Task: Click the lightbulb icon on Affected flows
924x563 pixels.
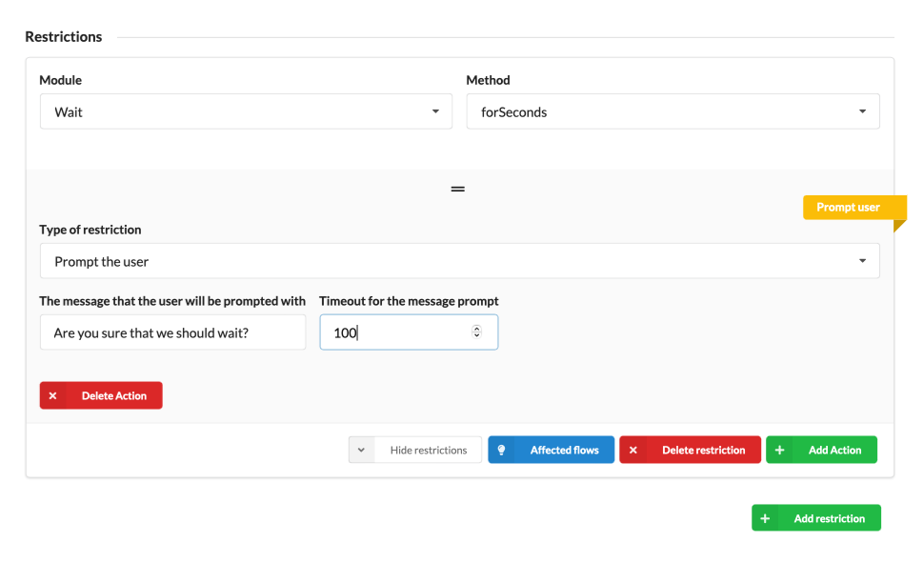Action: (501, 450)
